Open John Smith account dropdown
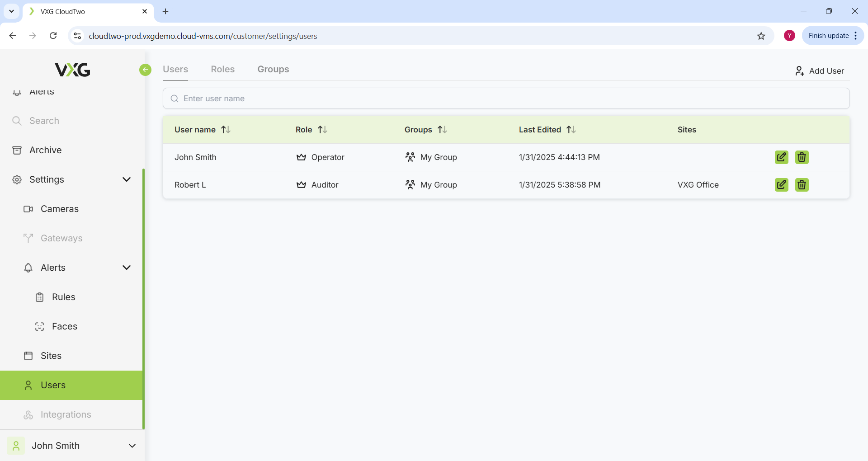 132,446
